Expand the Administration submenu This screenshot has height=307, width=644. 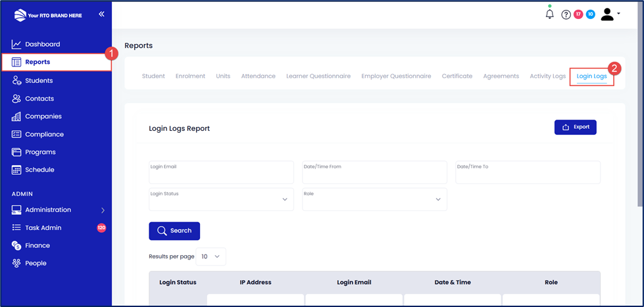pyautogui.click(x=58, y=210)
